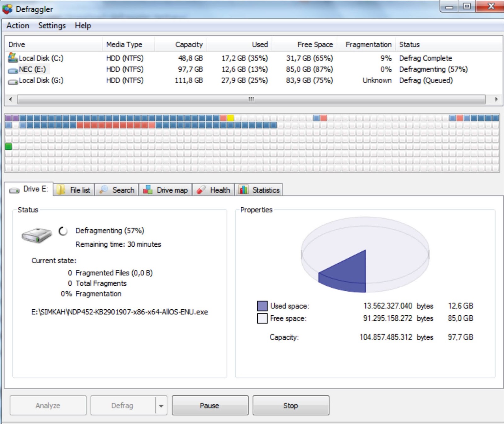
Task: Stop the defragmentation
Action: (x=291, y=405)
